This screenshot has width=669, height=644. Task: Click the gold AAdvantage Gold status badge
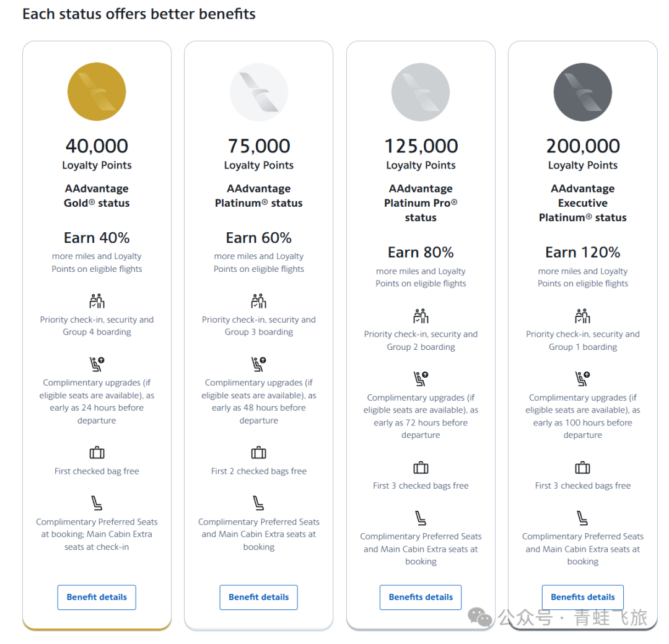pos(97,92)
